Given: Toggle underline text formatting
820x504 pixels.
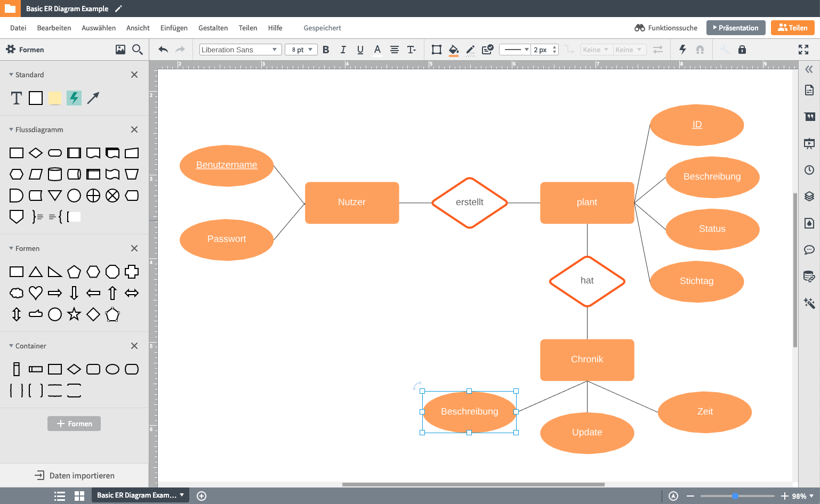Looking at the screenshot, I should tap(360, 50).
